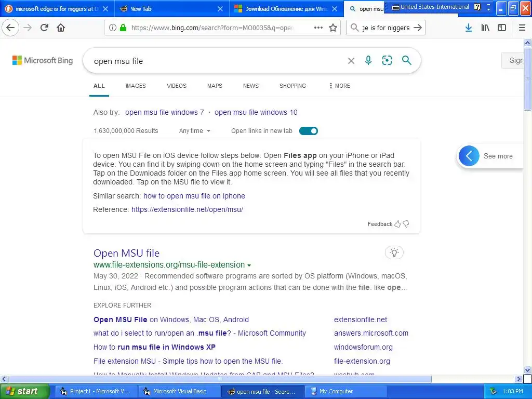Click the Microsoft Bing logo
This screenshot has width=532, height=399.
pos(43,60)
